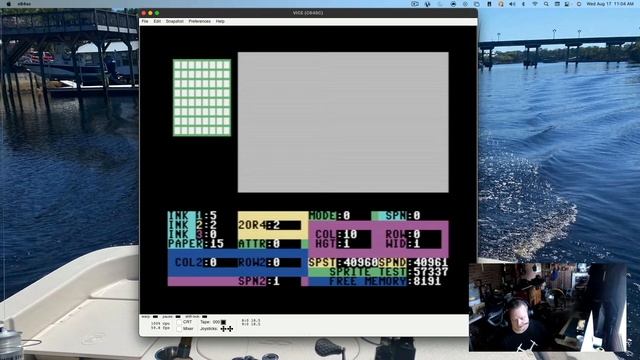
Task: Click the headphones icon in menu bar
Action: 501,4
